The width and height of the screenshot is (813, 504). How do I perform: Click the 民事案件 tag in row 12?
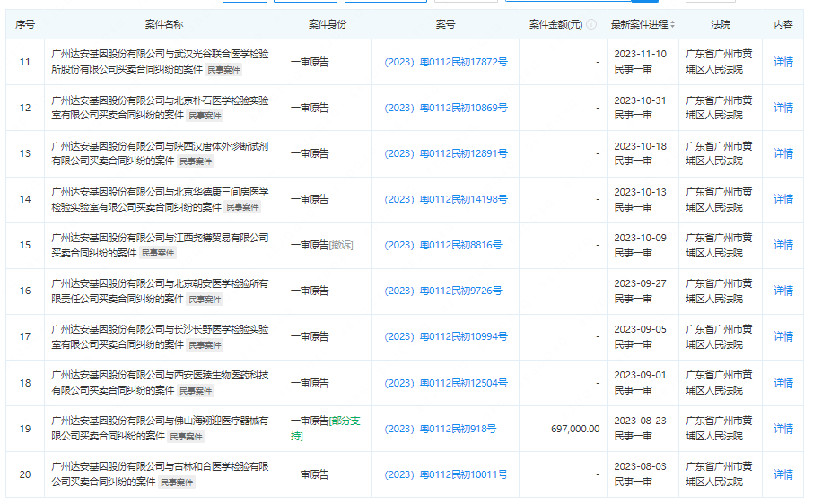[196, 116]
